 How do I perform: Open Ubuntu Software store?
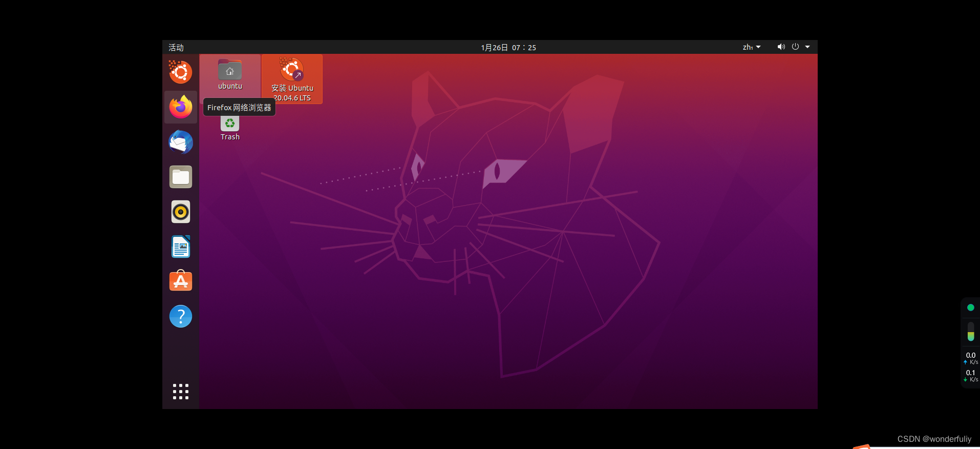180,281
